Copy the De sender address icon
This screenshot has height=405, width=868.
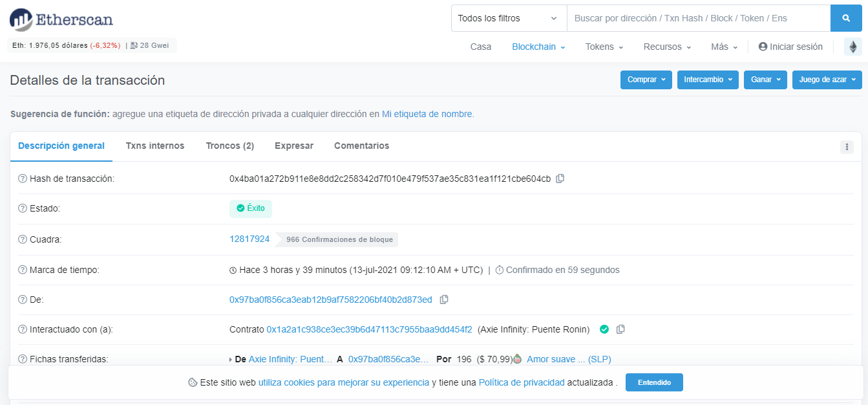444,300
